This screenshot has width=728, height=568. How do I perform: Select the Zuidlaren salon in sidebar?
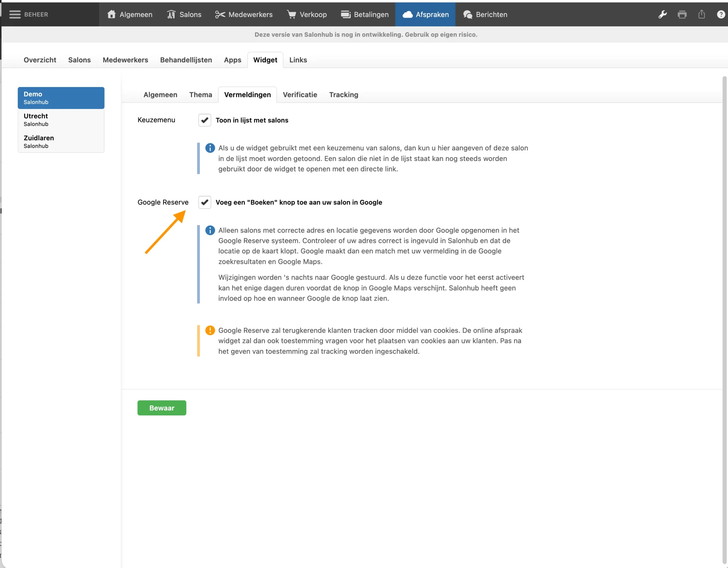[x=61, y=142]
